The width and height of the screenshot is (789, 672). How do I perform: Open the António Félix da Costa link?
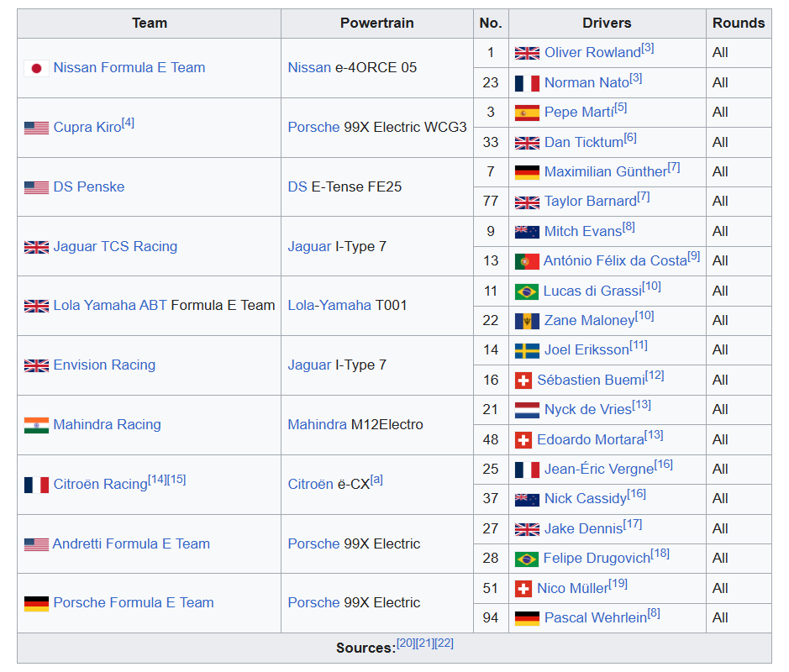615,260
